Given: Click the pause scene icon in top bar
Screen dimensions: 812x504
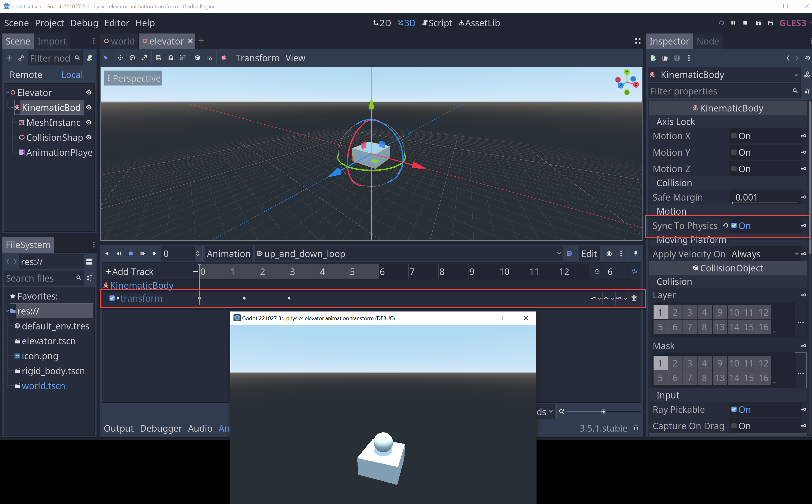Looking at the screenshot, I should coord(733,23).
